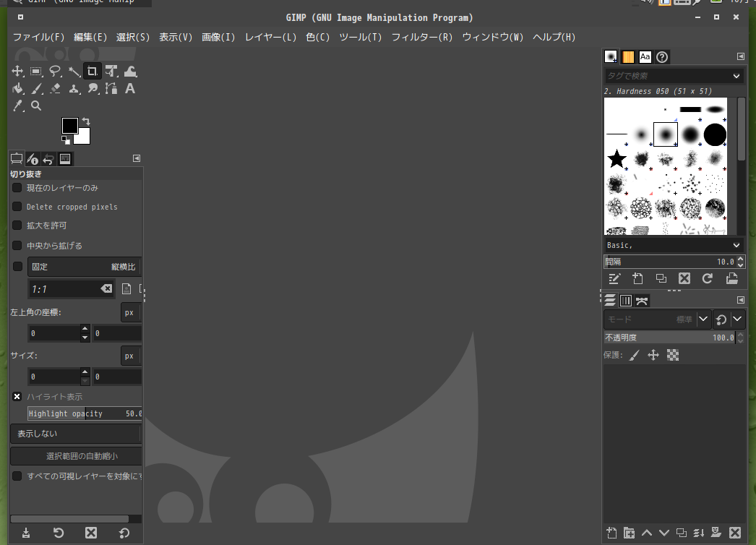Select the Zoom magnifier tool
This screenshot has width=756, height=545.
coord(36,106)
